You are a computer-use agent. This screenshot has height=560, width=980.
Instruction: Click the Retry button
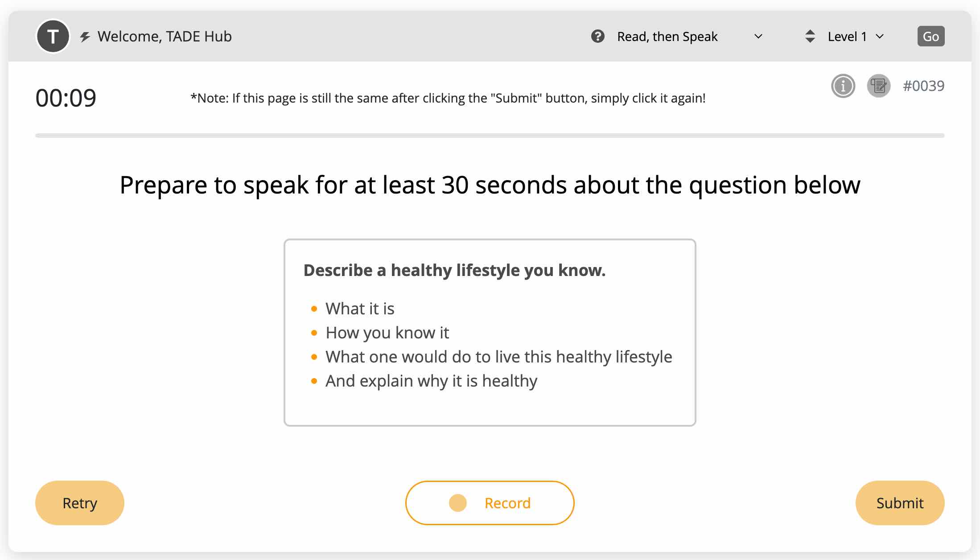pos(79,503)
